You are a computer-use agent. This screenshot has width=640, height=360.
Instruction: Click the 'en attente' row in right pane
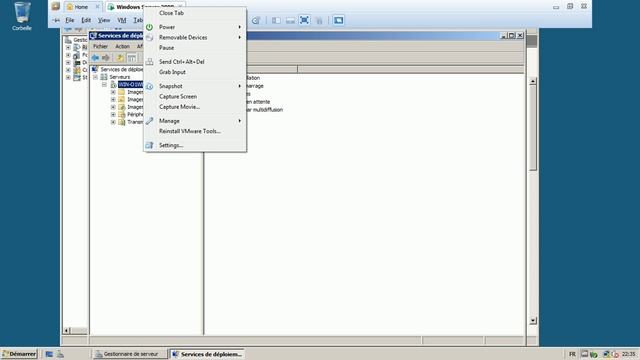(258, 102)
